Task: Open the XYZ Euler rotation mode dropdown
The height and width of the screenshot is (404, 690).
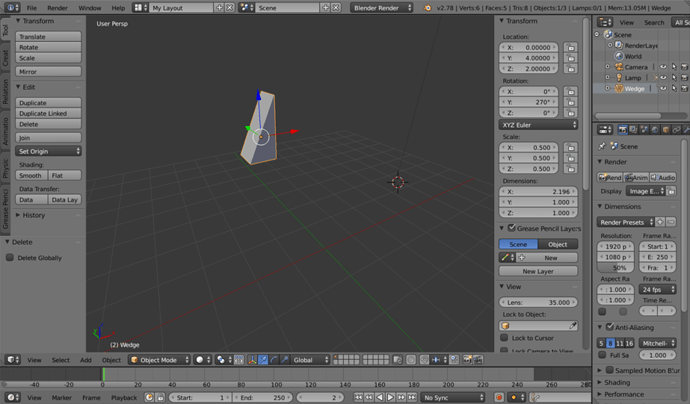Action: pyautogui.click(x=538, y=125)
